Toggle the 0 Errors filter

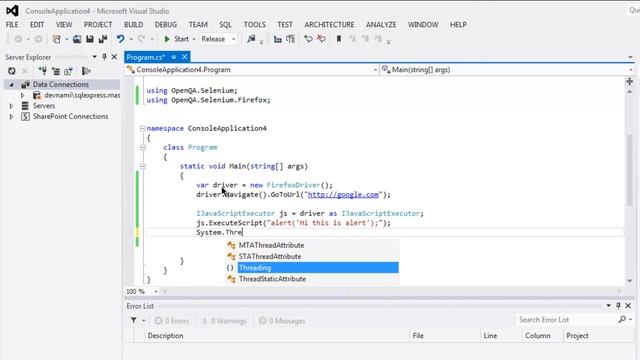point(172,321)
